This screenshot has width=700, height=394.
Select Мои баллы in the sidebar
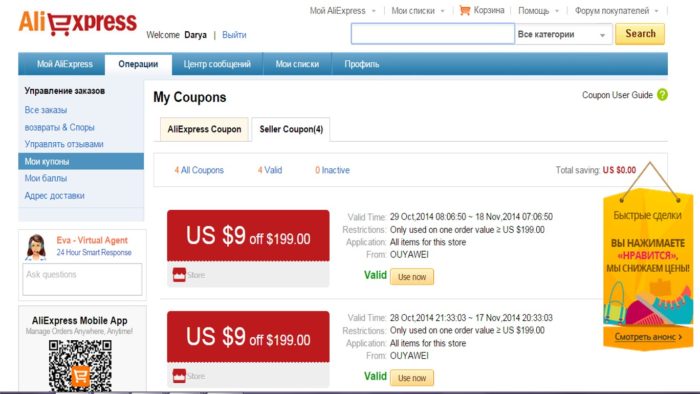tap(46, 178)
